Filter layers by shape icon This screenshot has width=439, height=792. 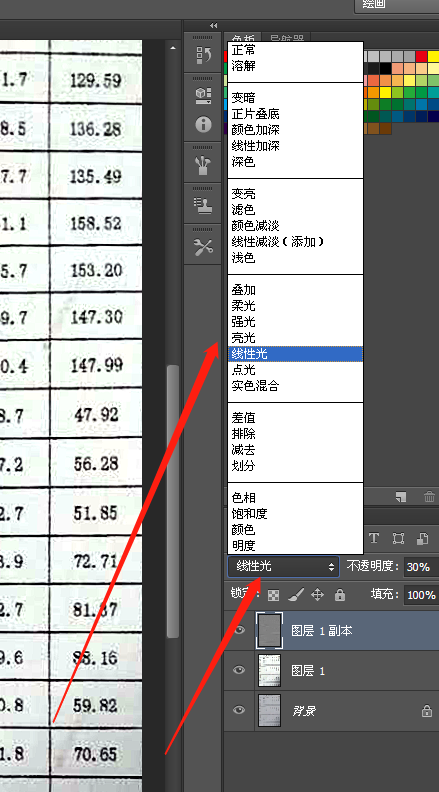tap(399, 538)
